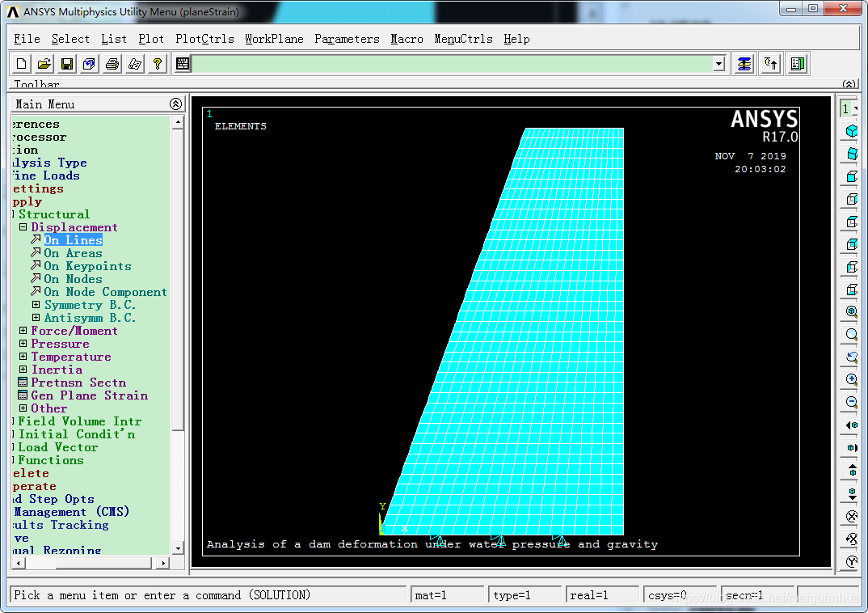
Task: Click Gen Plane Strain in the Main Menu
Action: tap(89, 395)
